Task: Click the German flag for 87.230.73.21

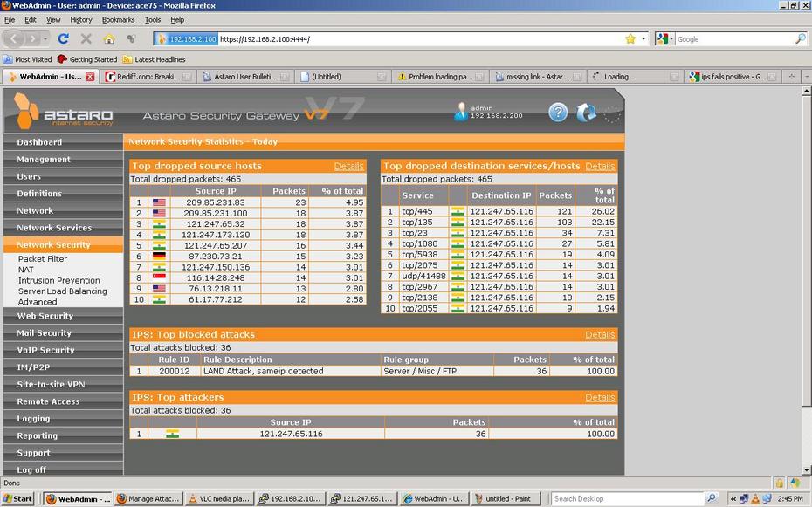Action: (x=159, y=256)
